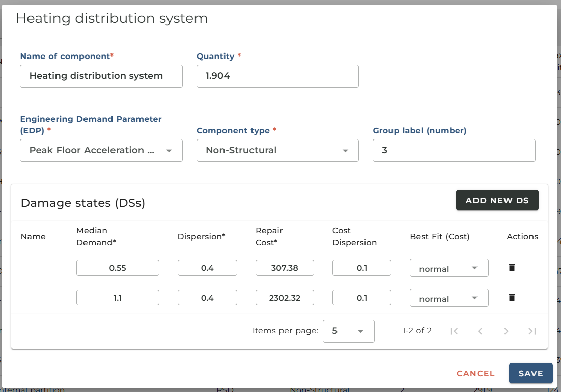Click the ADD NEW DS button
Viewport: 561px width, 392px height.
[497, 200]
